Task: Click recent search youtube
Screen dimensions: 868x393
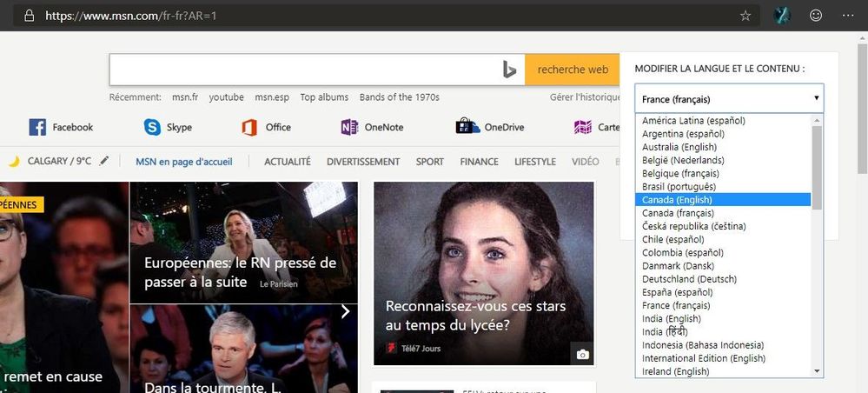Action: click(227, 97)
